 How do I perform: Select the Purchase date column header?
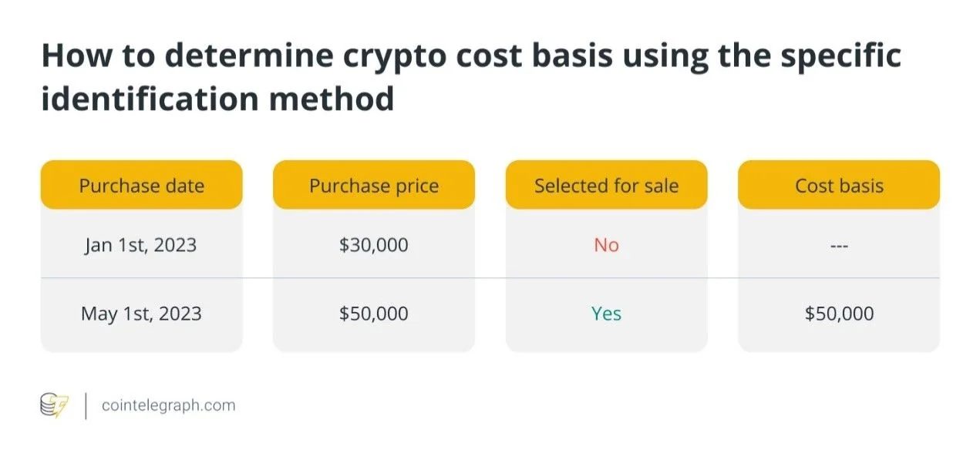tap(142, 185)
